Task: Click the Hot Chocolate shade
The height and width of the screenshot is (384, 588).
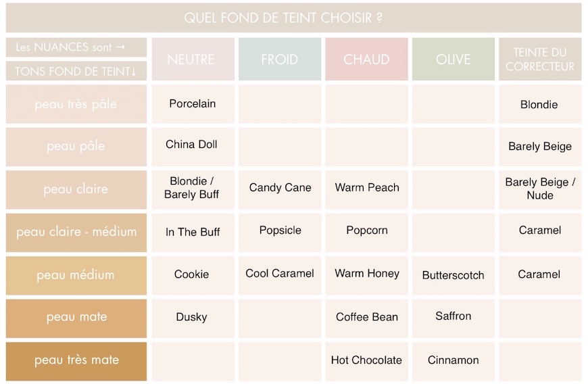Action: click(x=366, y=361)
